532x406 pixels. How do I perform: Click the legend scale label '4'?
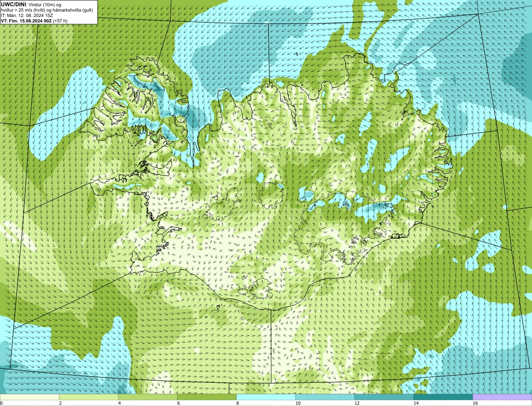click(119, 403)
